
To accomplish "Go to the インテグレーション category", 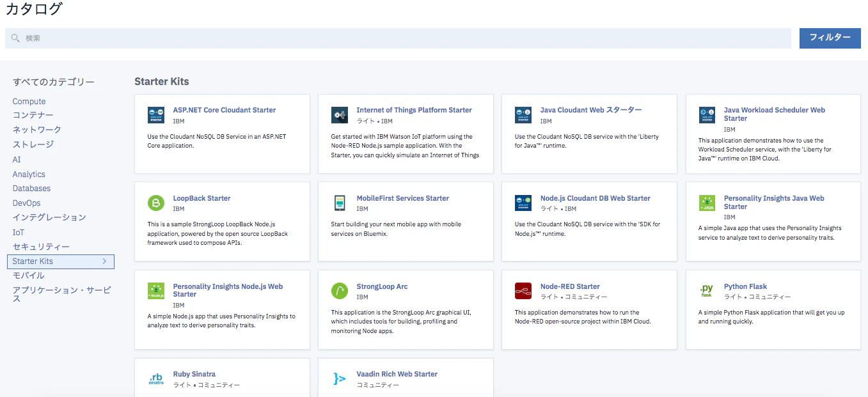I will point(49,217).
